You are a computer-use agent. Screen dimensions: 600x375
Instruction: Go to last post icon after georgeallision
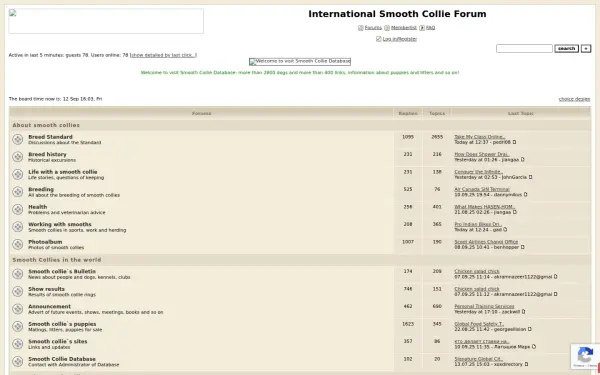click(x=530, y=329)
